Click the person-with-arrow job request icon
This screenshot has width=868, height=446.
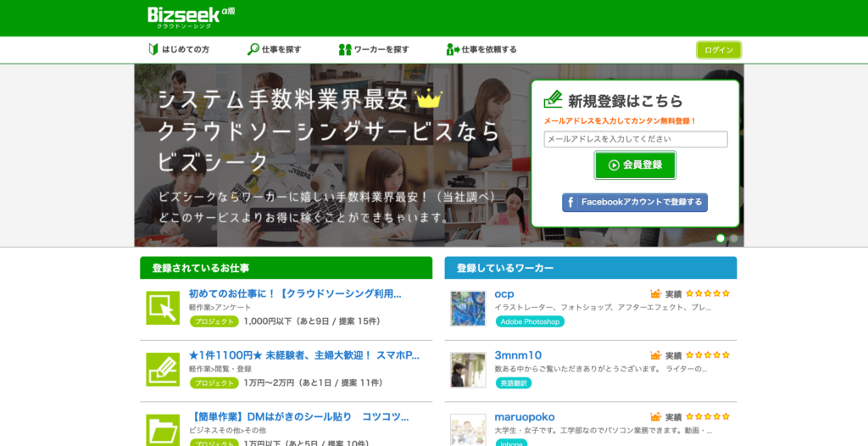(x=453, y=49)
